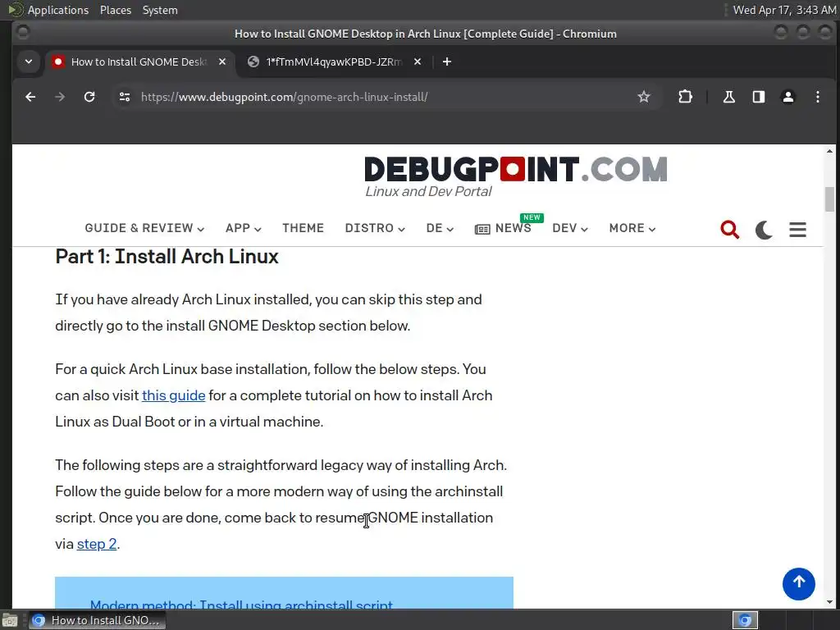
Task: Open the tab search dropdown arrow
Action: coord(29,62)
